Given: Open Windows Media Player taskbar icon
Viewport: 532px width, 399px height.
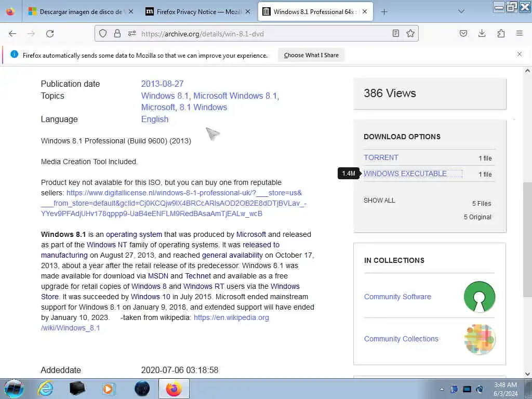Looking at the screenshot, I should pos(109,389).
